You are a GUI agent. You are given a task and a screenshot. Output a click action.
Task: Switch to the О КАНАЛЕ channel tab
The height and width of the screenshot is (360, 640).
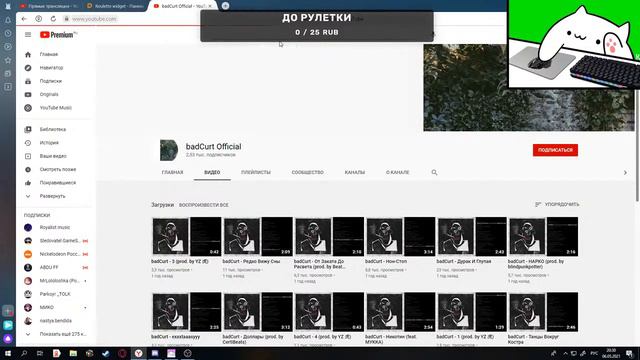[x=398, y=173]
